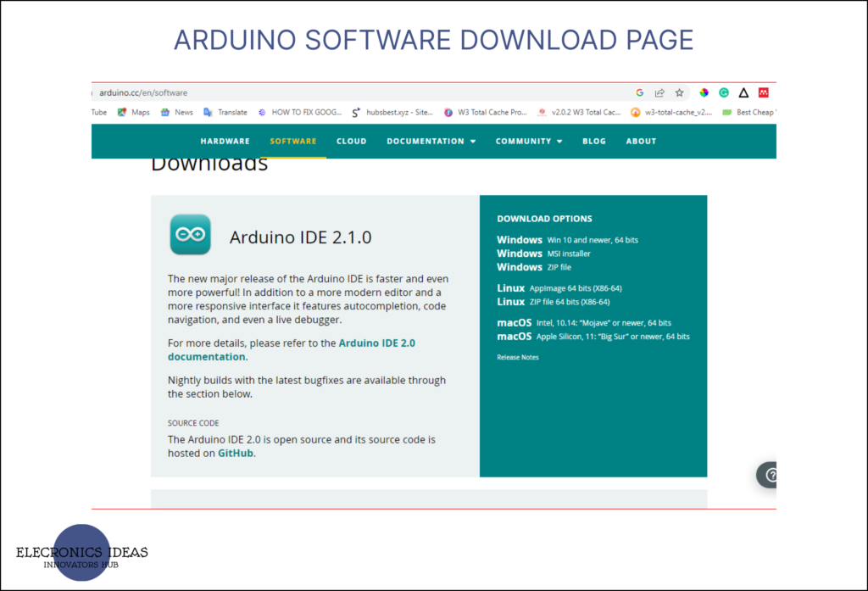Open the green Grammarly extension icon
The height and width of the screenshot is (591, 868).
tap(724, 92)
